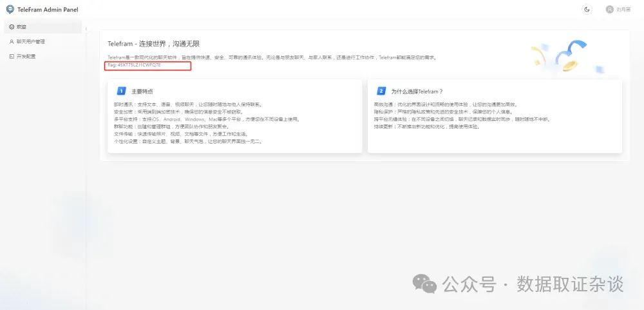This screenshot has width=644, height=310.
Task: Click the line starting with 隐私保护
Action: coord(444,112)
